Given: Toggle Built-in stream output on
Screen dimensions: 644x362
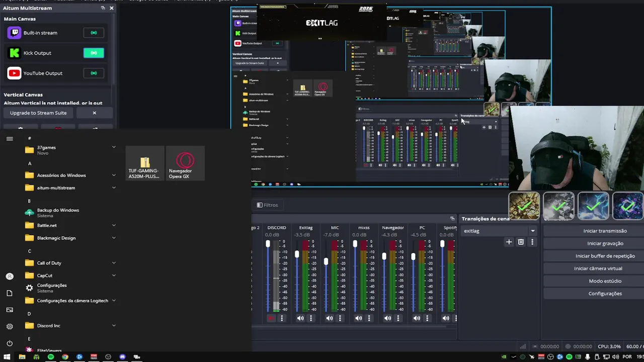Looking at the screenshot, I should point(94,33).
